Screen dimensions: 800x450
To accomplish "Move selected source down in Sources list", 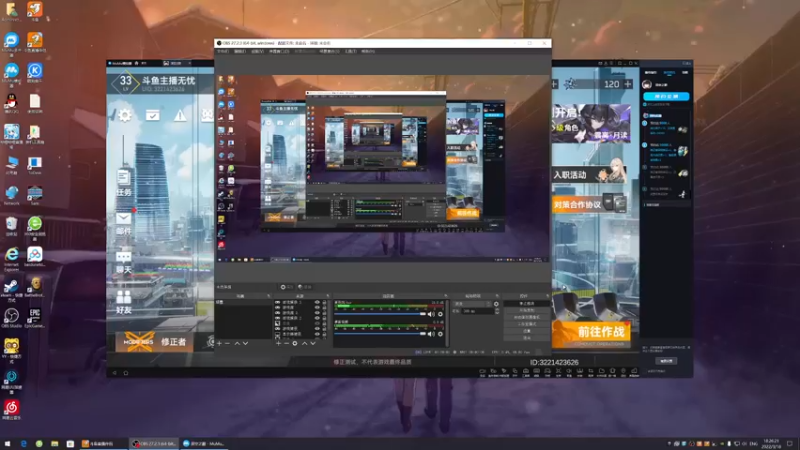I will click(x=313, y=343).
